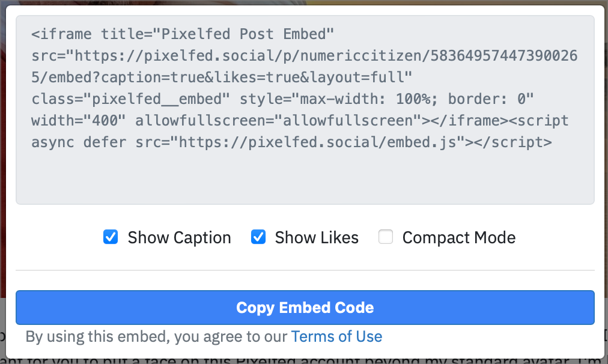Image resolution: width=608 pixels, height=364 pixels.
Task: Click the Show Caption label
Action: (x=178, y=237)
